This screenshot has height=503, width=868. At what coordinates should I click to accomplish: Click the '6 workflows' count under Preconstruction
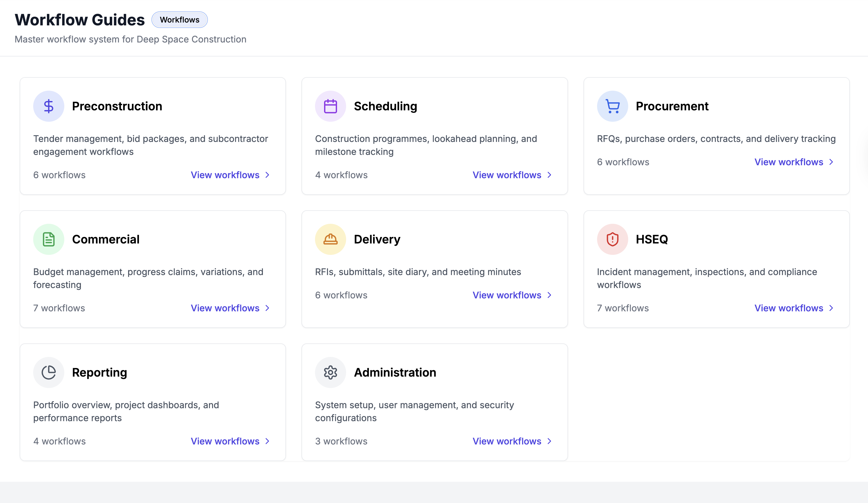point(59,175)
